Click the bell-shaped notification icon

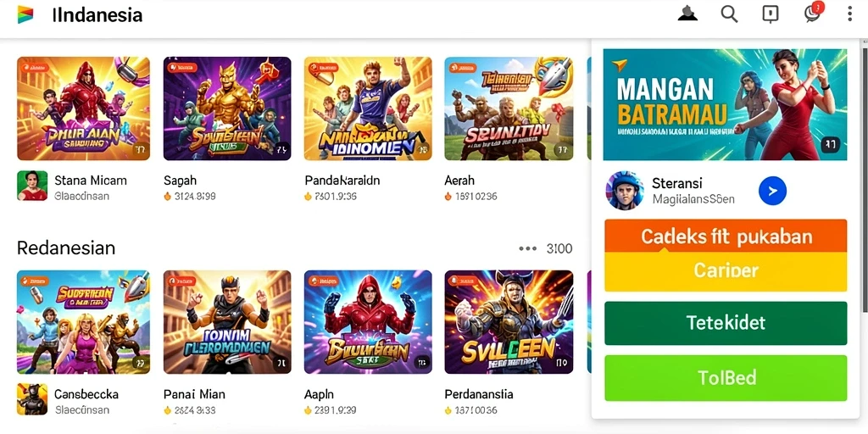pyautogui.click(x=687, y=14)
